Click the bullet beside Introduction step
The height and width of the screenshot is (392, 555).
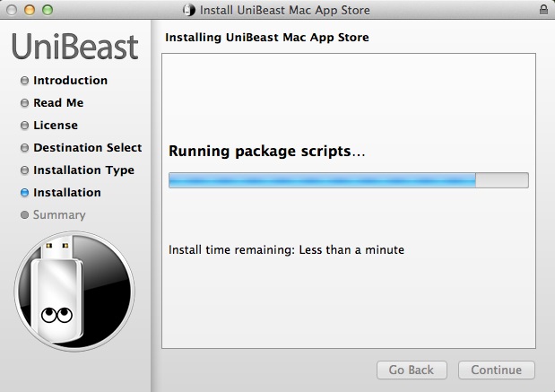coord(24,81)
